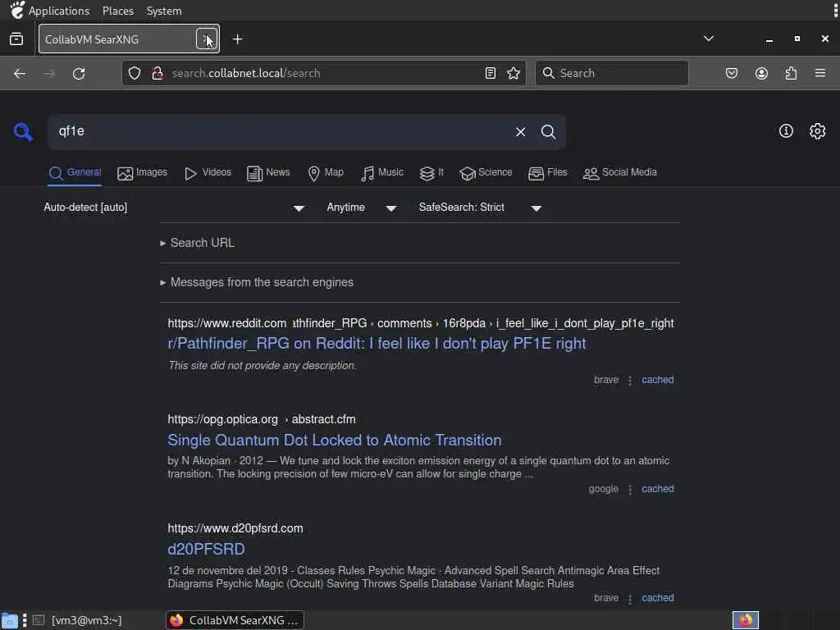
Task: Go back to previous page
Action: click(x=20, y=73)
